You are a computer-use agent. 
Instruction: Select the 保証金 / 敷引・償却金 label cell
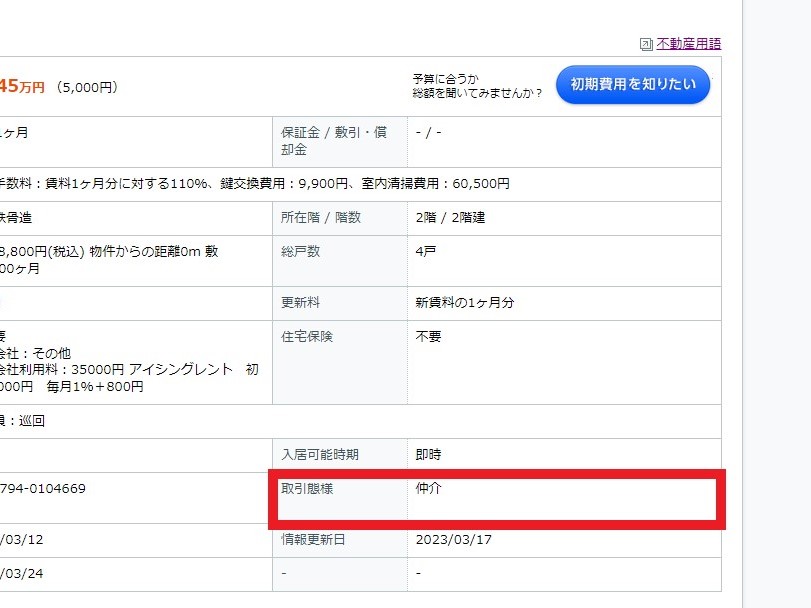[340, 141]
